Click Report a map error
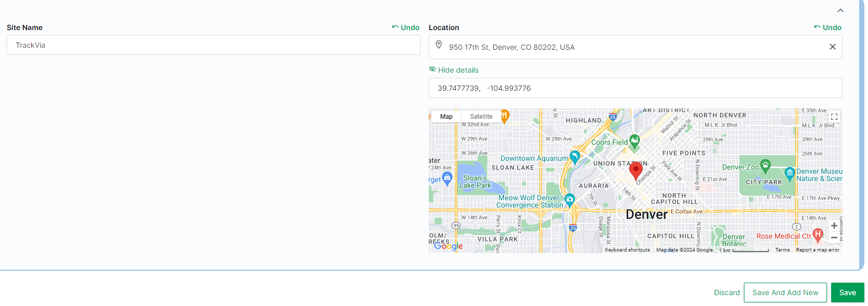This screenshot has height=306, width=868. [x=818, y=250]
